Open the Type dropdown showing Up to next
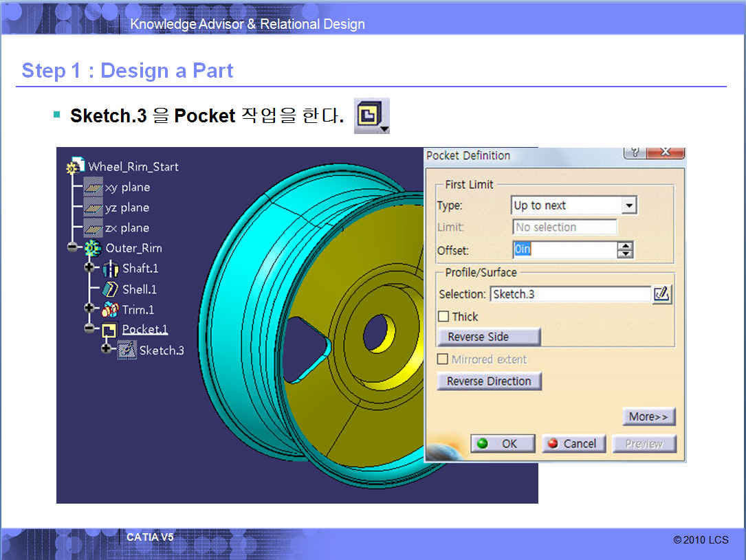Image resolution: width=746 pixels, height=560 pixels. (x=628, y=205)
